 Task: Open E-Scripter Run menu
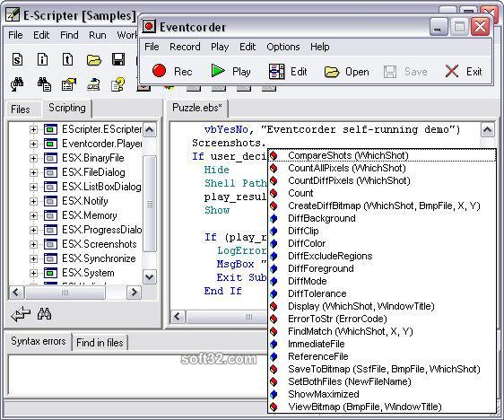pos(98,35)
